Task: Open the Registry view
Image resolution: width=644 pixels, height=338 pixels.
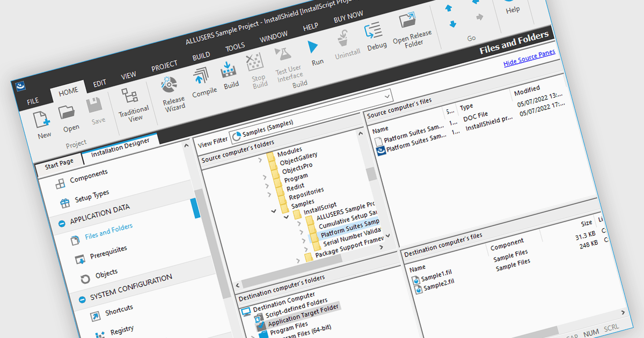Action: pos(122,331)
